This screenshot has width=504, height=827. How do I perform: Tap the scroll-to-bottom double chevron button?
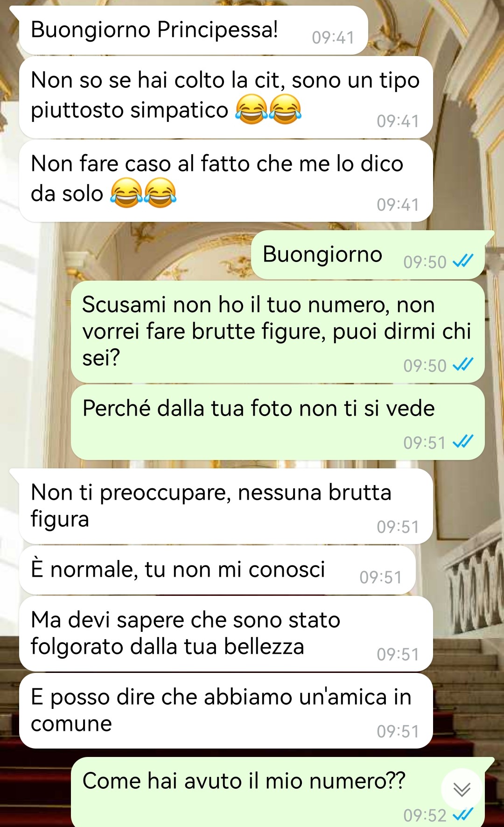coord(462,789)
